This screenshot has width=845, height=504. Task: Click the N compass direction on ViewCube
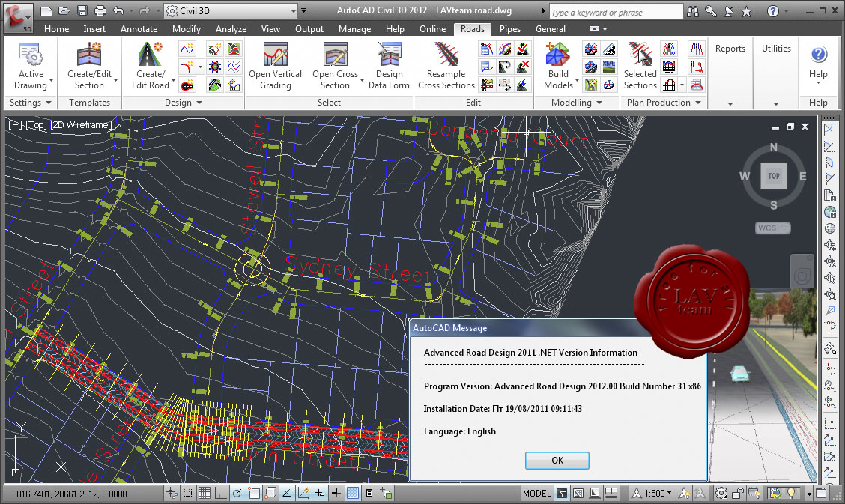773,147
